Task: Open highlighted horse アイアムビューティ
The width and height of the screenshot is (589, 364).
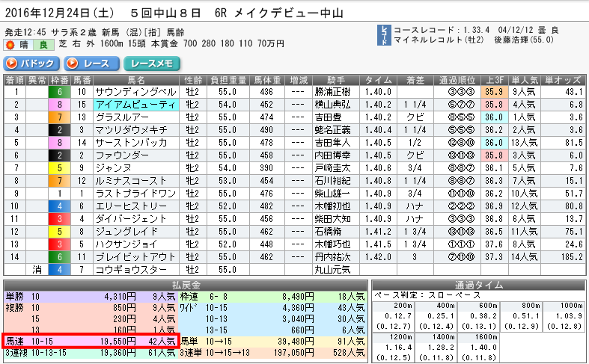Action: (x=135, y=105)
